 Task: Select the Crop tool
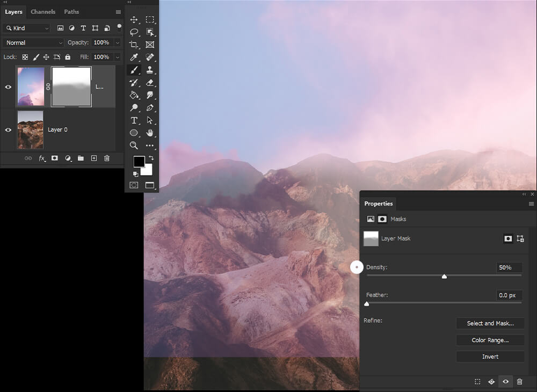[x=134, y=45]
